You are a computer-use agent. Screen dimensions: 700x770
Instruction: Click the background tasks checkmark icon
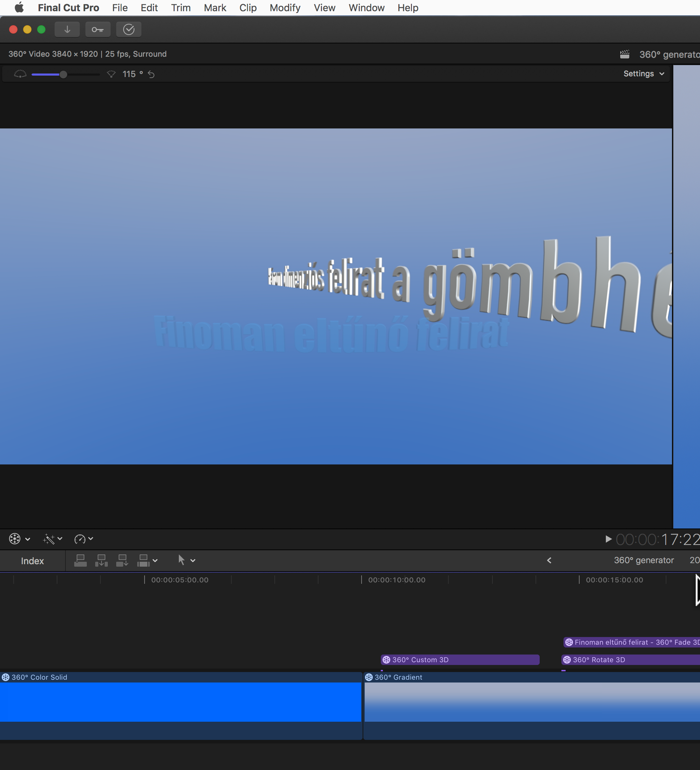[x=129, y=29]
